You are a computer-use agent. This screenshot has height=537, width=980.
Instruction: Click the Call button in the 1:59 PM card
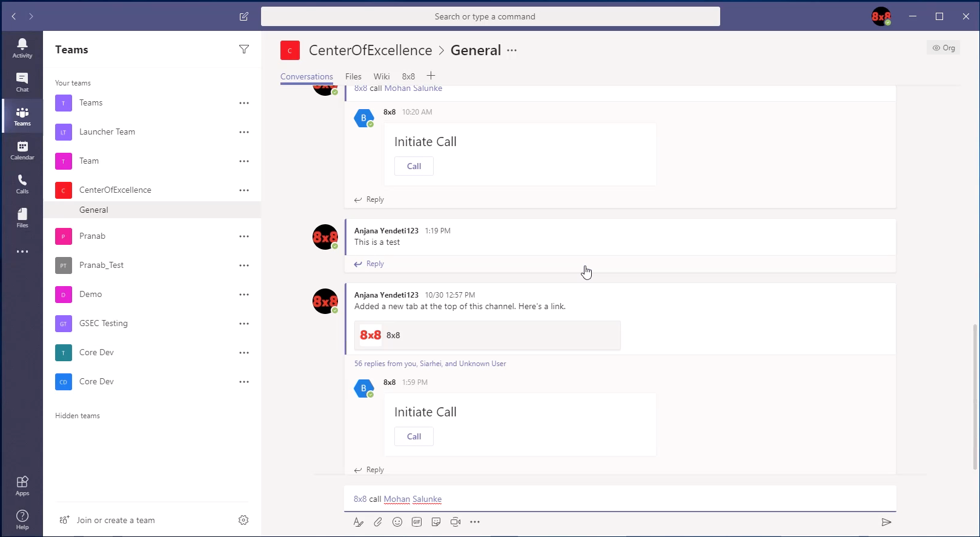pos(414,436)
